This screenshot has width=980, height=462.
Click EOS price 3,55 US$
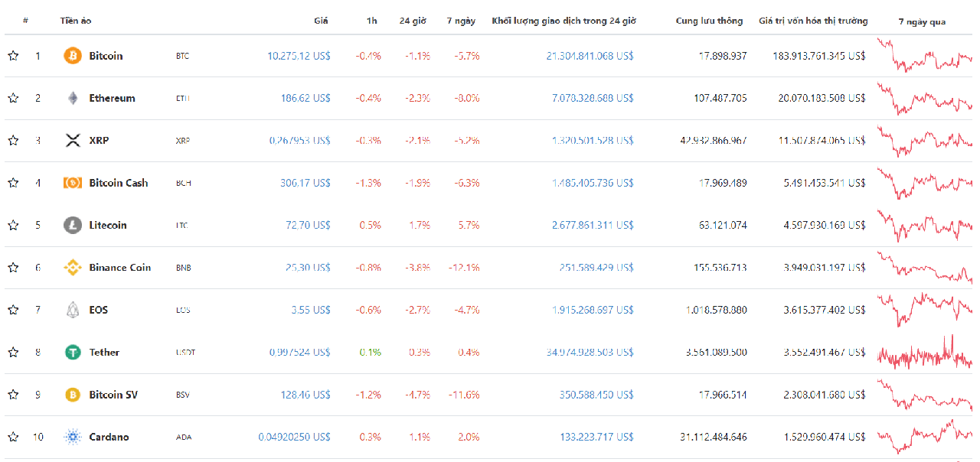coord(311,310)
